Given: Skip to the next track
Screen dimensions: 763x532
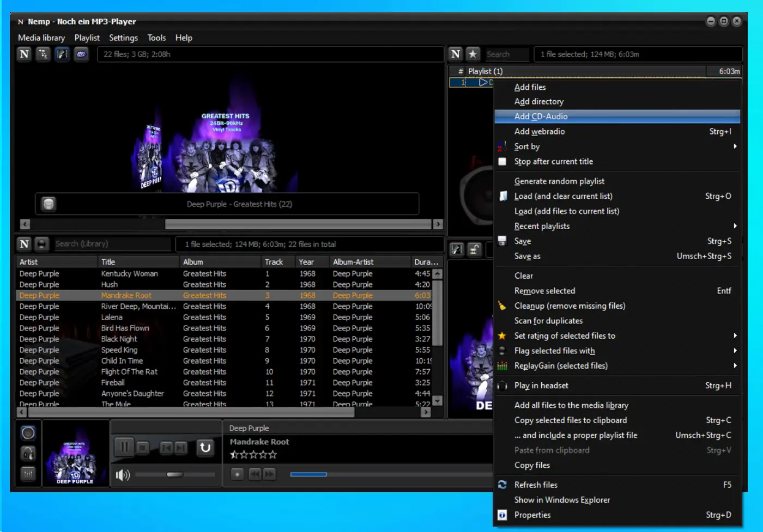Looking at the screenshot, I should pos(181,448).
